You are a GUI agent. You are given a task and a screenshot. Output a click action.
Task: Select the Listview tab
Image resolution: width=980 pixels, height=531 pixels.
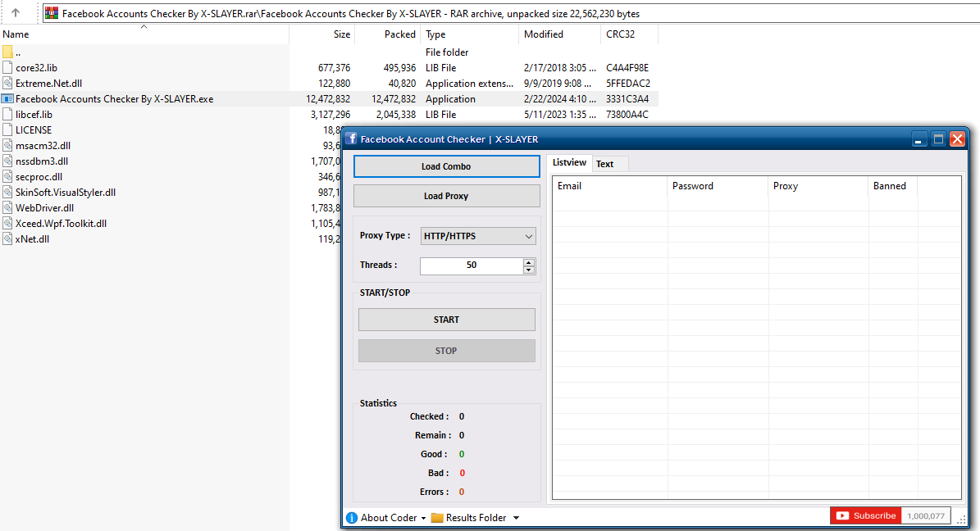569,163
